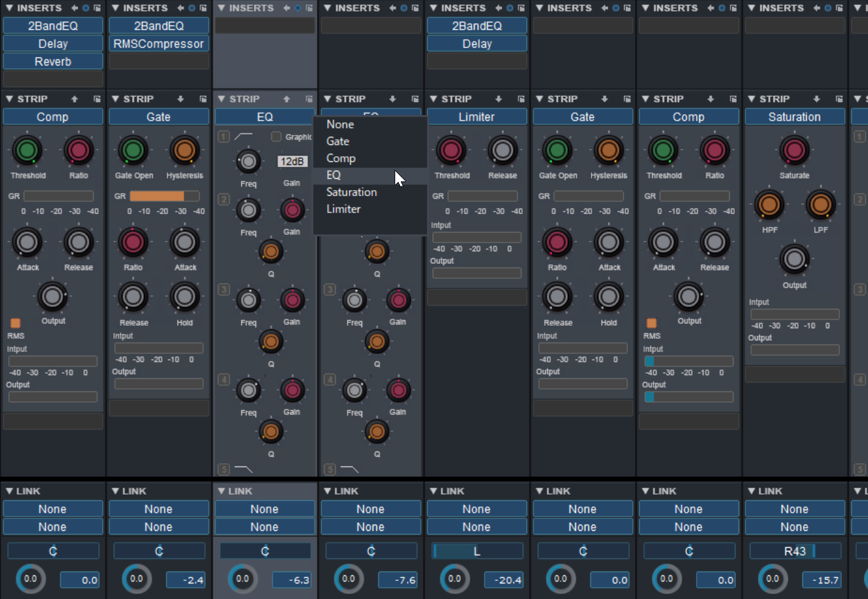Choose Gate from the strip type menu

coord(370,141)
